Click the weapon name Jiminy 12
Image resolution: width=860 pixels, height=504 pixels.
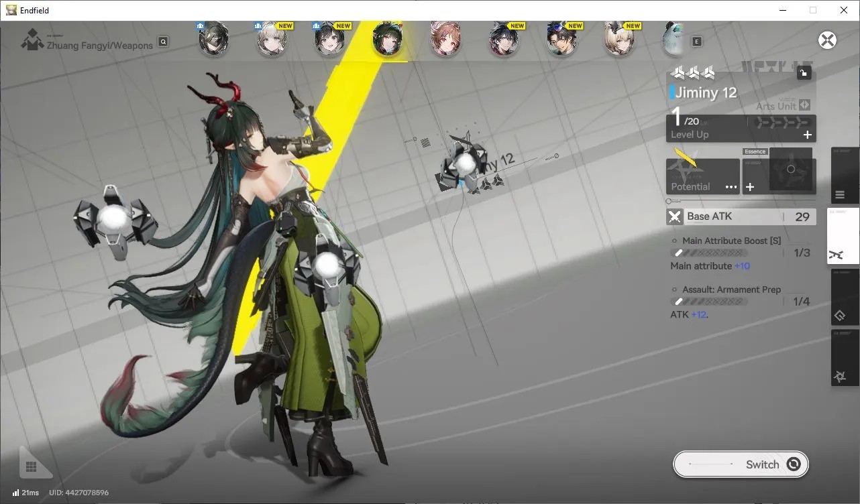(x=706, y=93)
